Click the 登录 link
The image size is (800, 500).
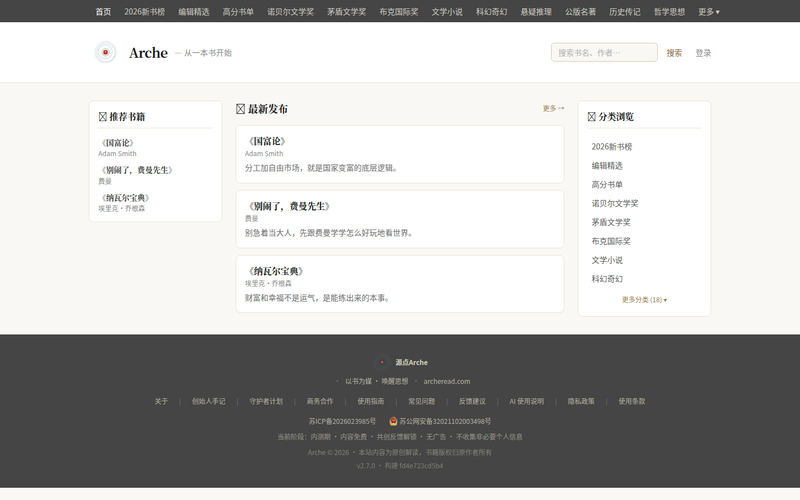pyautogui.click(x=703, y=53)
